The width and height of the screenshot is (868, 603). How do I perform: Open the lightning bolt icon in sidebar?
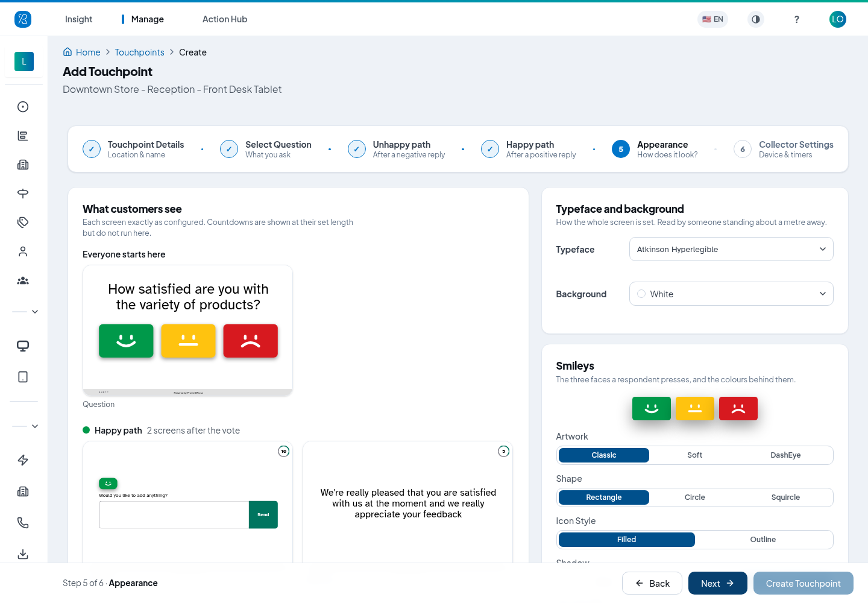pos(23,460)
